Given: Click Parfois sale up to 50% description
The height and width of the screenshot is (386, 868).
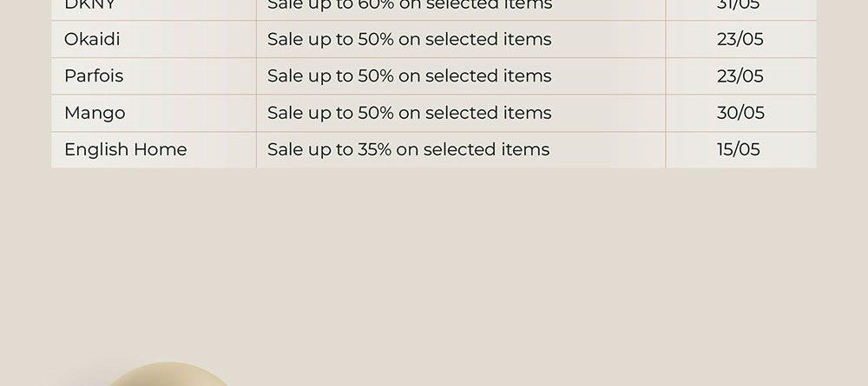Looking at the screenshot, I should point(409,75).
